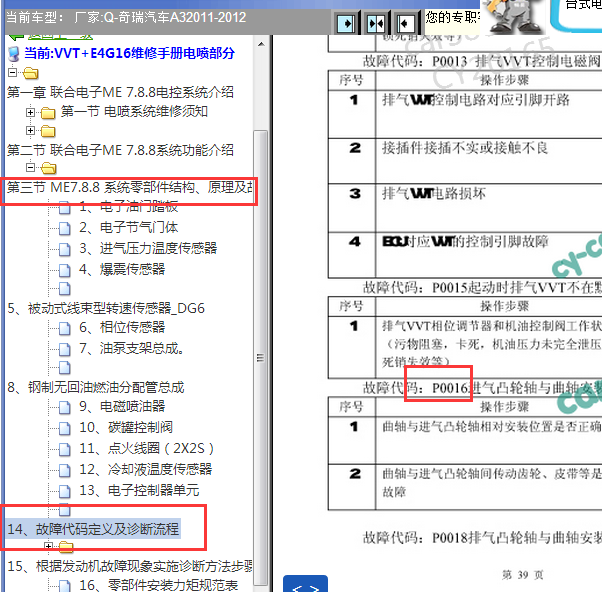Open 3、进气压力温度传感器 page
Viewport: 602px width, 592px height.
(x=148, y=248)
